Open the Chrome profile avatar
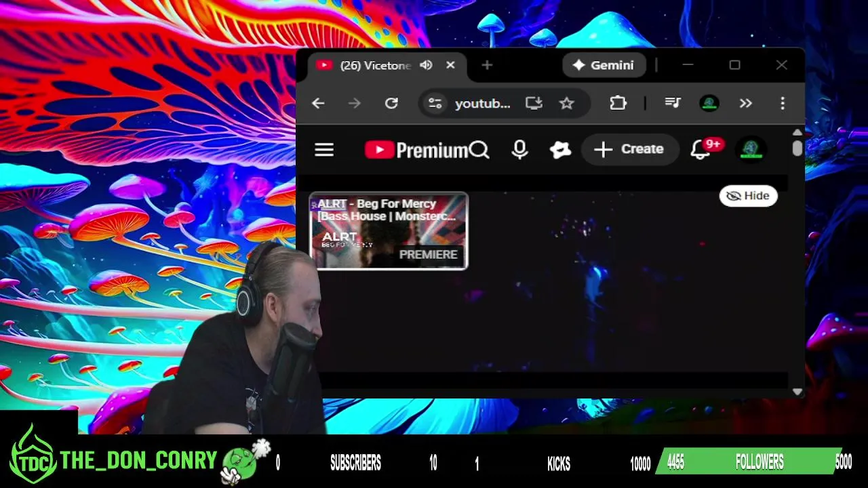Viewport: 868px width, 488px height. 709,103
